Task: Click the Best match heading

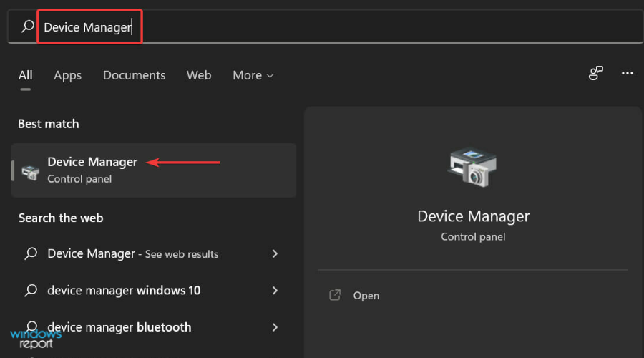Action: point(49,124)
